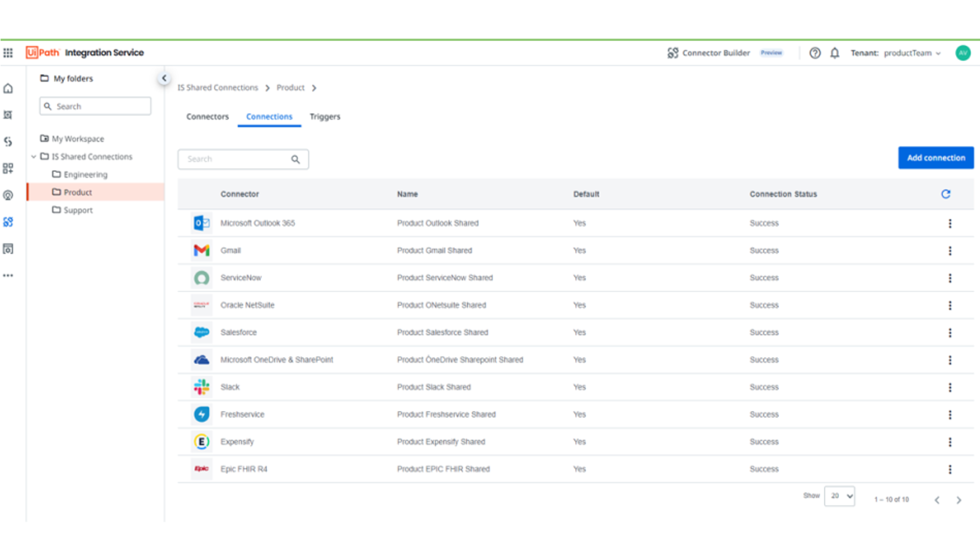Show more options in left rail
The height and width of the screenshot is (548, 980).
click(x=8, y=275)
